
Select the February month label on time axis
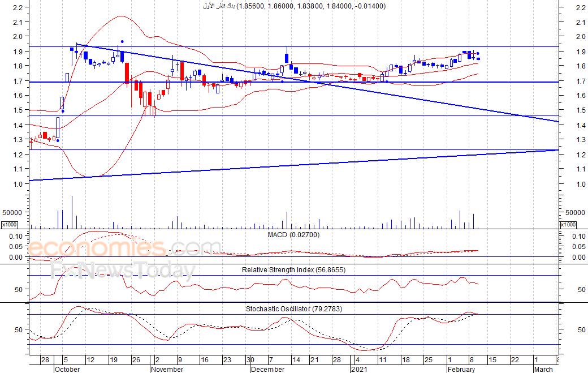click(461, 369)
